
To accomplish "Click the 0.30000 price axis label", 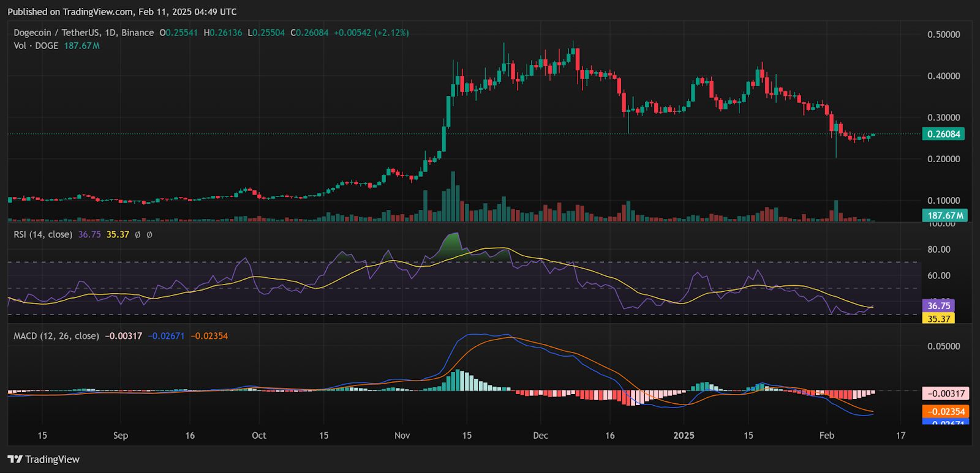I will [944, 117].
